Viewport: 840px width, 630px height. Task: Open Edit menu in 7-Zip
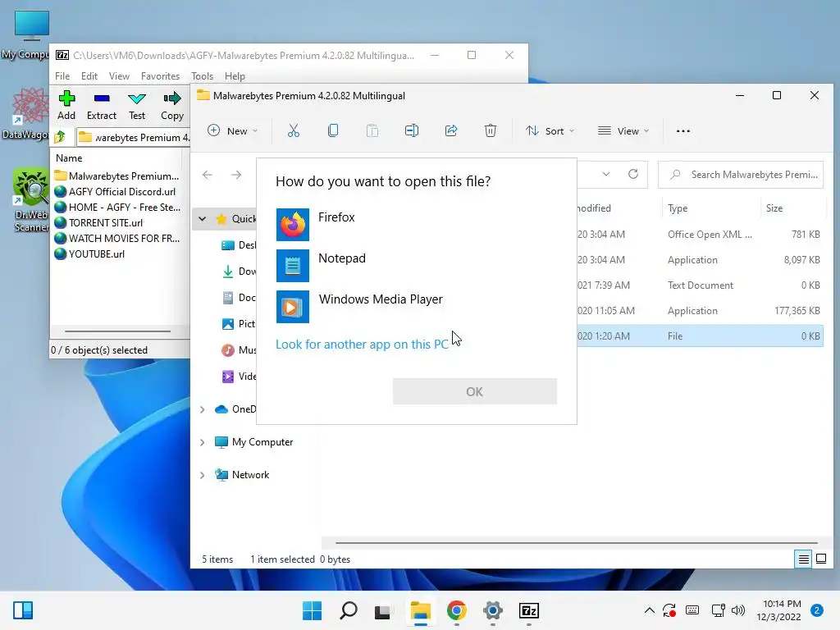[x=89, y=76]
